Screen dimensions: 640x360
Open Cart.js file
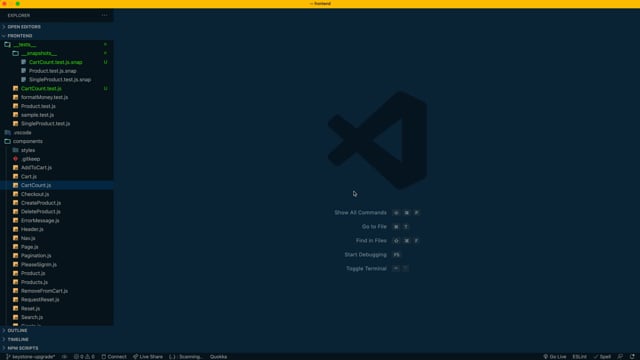click(x=57, y=177)
